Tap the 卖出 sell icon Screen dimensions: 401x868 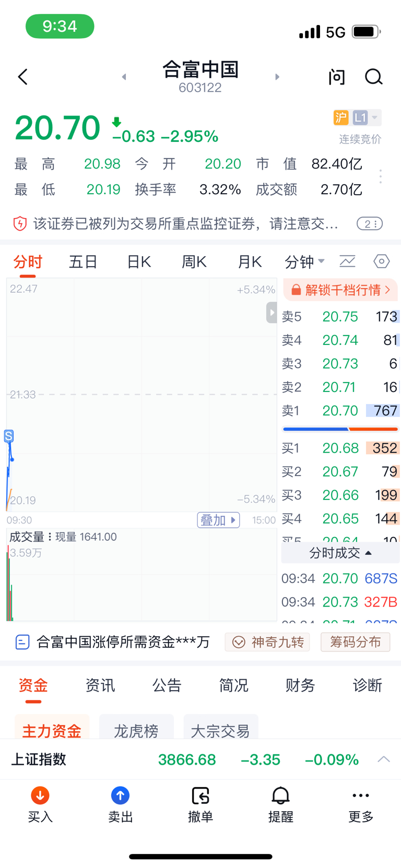tap(120, 795)
